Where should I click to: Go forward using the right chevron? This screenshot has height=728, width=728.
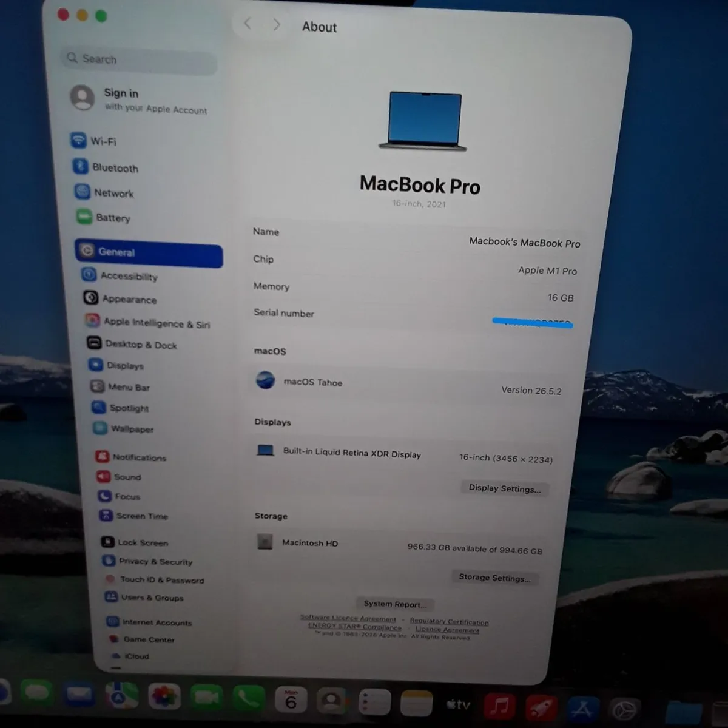coord(277,24)
